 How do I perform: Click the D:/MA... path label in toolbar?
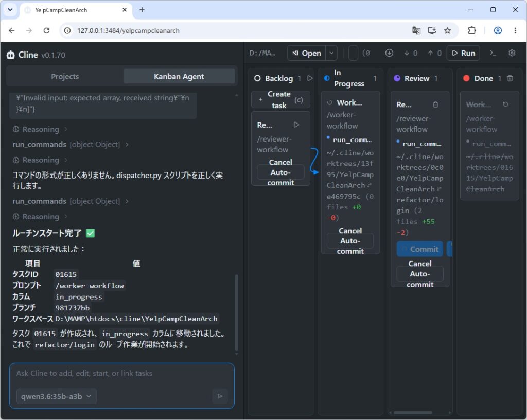point(262,53)
